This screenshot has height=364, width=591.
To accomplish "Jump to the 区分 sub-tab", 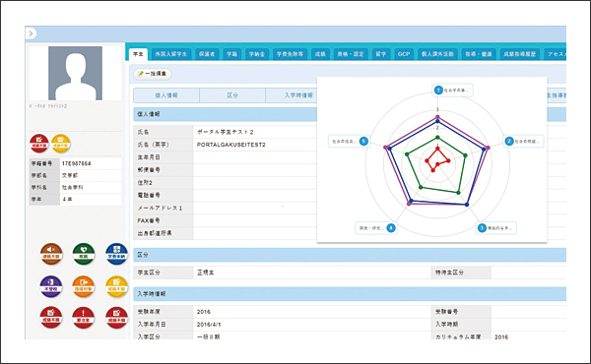I will (x=232, y=95).
